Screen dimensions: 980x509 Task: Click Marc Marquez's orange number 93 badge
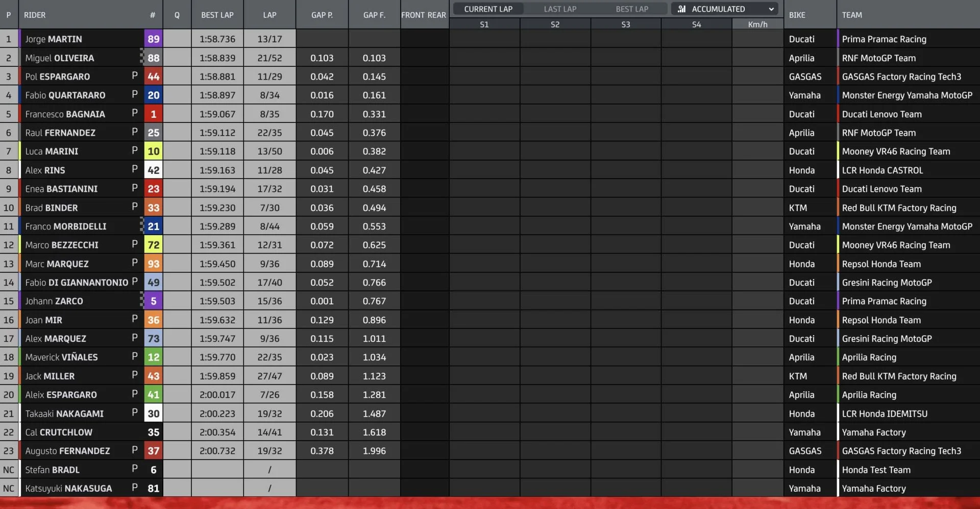[x=153, y=264]
